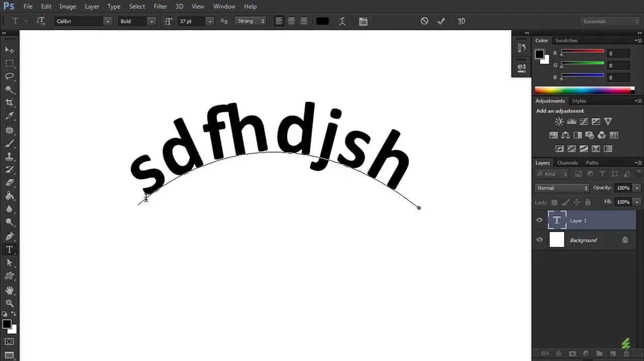Click the toggle text orientation icon in options bar
The image size is (644, 361).
pyautogui.click(x=41, y=21)
